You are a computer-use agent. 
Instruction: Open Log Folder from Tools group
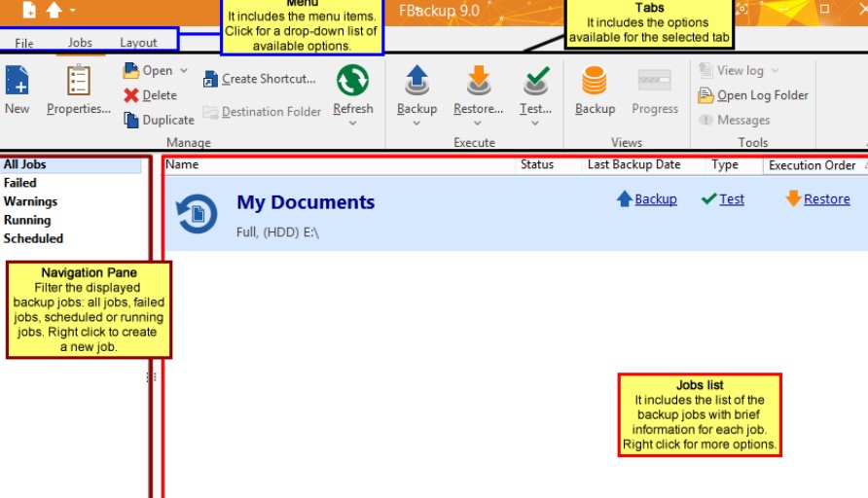(753, 95)
